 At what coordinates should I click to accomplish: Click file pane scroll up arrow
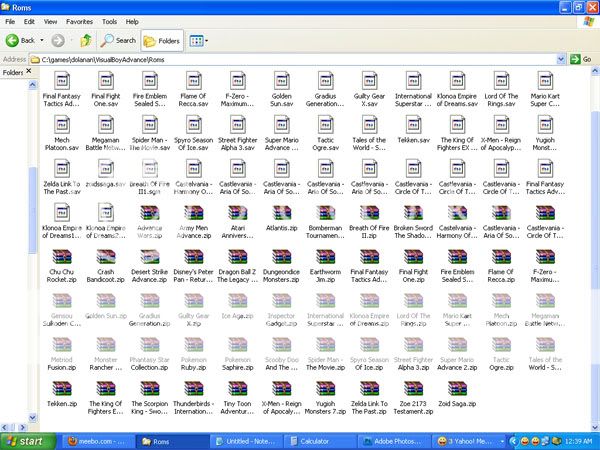pos(595,71)
